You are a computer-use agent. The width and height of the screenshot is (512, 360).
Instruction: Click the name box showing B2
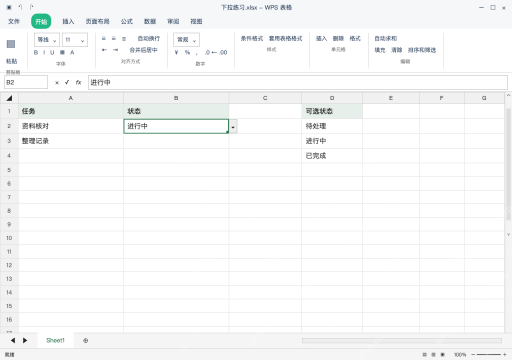(26, 82)
